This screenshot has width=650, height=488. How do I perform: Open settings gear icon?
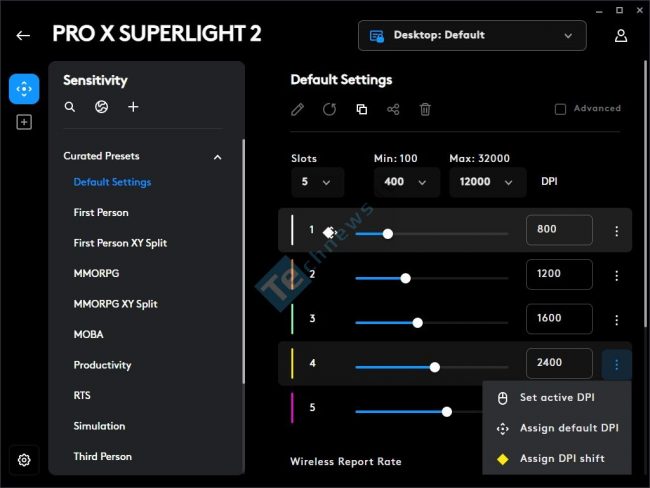coord(24,460)
